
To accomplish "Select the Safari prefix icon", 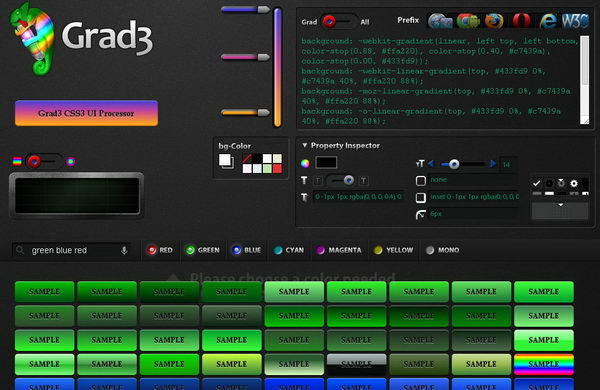I will pos(440,21).
